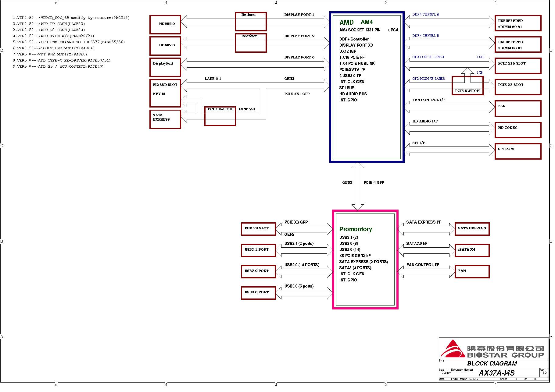Select PCIE SWITCH block near LANE 2-3
Viewport: 555px width, 392px height.
(220, 116)
